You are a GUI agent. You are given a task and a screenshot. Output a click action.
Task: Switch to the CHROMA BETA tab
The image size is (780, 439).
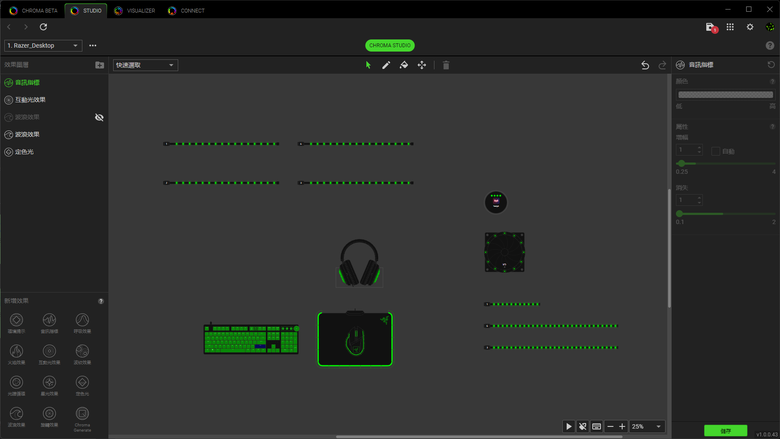pos(34,10)
